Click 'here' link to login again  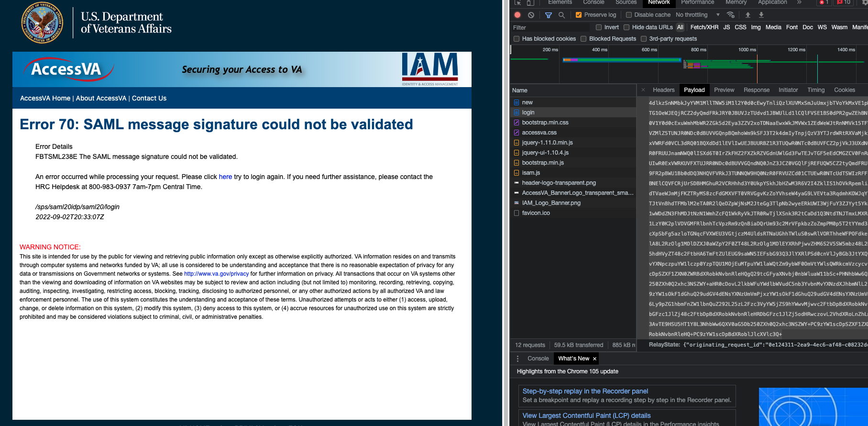point(225,177)
